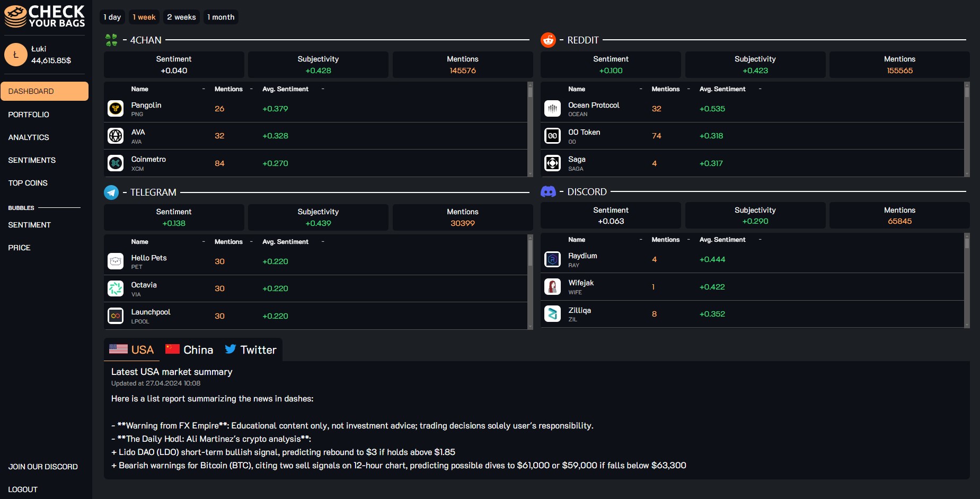Open the Octavia coin icon
The height and width of the screenshot is (499, 980).
pyautogui.click(x=116, y=288)
